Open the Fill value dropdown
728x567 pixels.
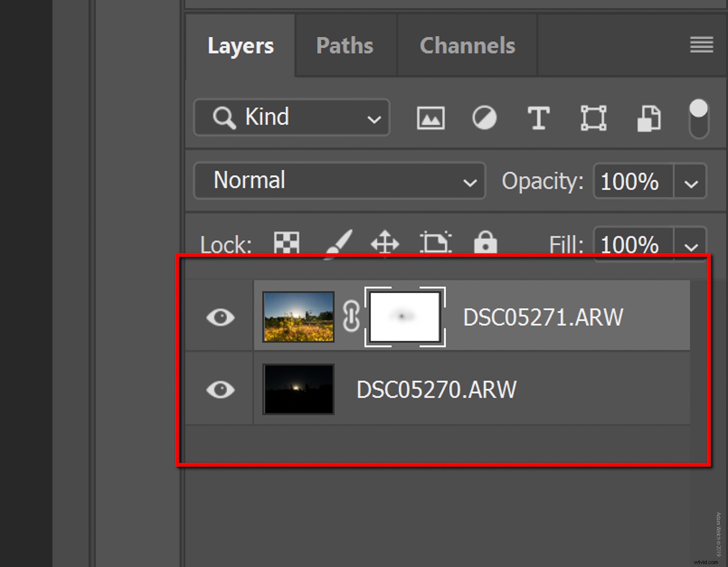point(690,244)
